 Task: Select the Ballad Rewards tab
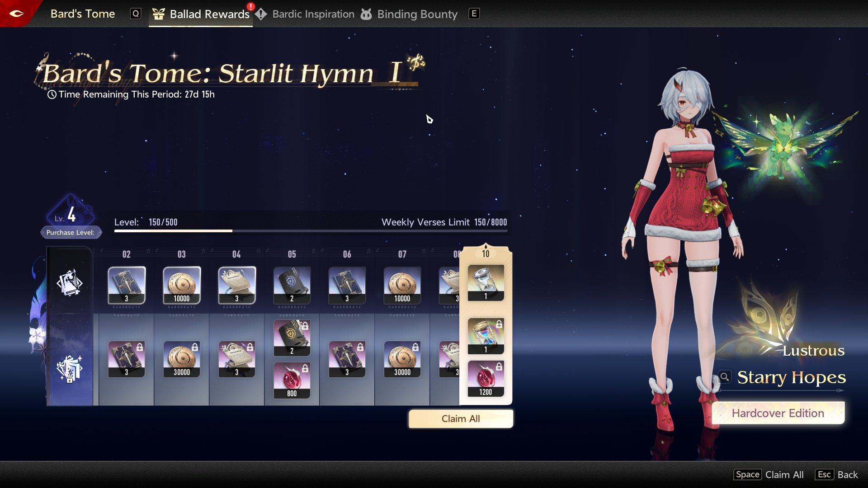209,14
